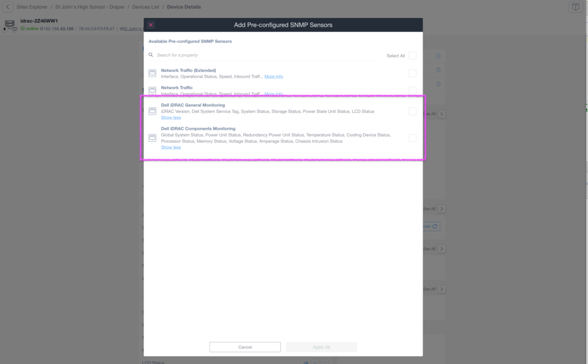Select Dell iDRAC Components Monitoring title
Screen dimensions: 588x364
[x=198, y=129]
